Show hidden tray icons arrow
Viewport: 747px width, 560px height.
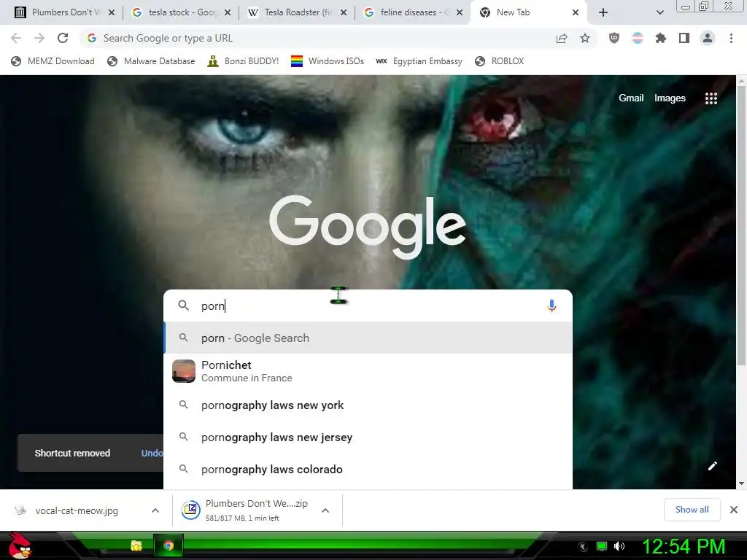(583, 547)
